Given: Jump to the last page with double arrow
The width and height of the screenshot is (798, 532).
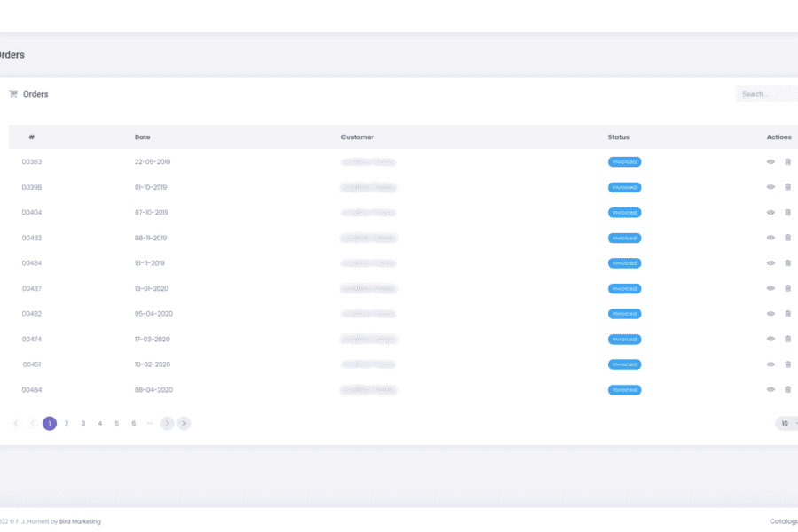Looking at the screenshot, I should point(184,424).
